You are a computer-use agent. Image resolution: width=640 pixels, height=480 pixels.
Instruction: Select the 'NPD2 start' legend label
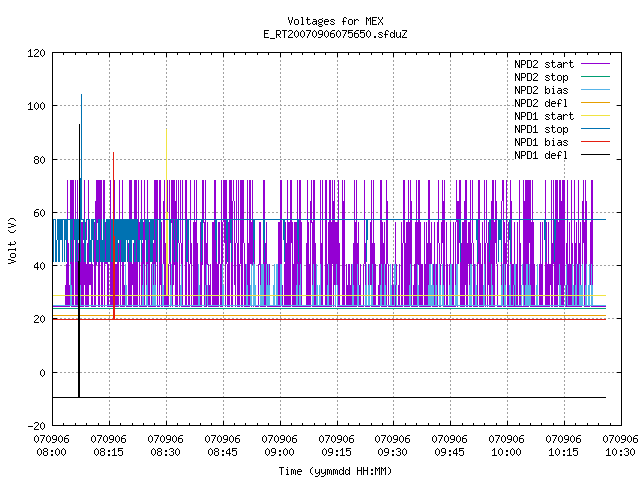544,64
